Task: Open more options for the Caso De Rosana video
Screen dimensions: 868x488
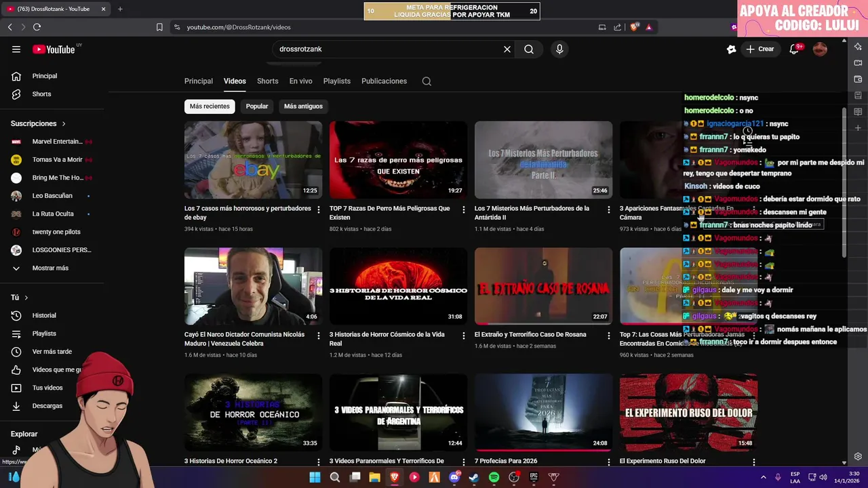Action: coord(609,336)
